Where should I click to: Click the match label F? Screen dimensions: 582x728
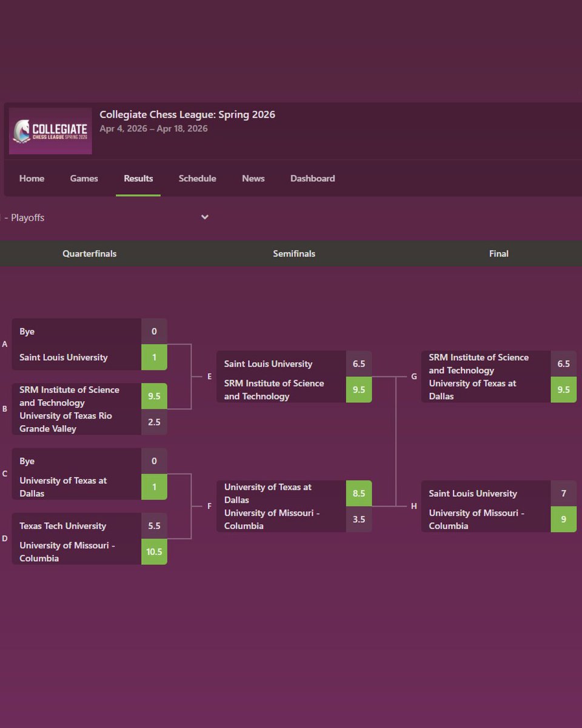click(209, 506)
